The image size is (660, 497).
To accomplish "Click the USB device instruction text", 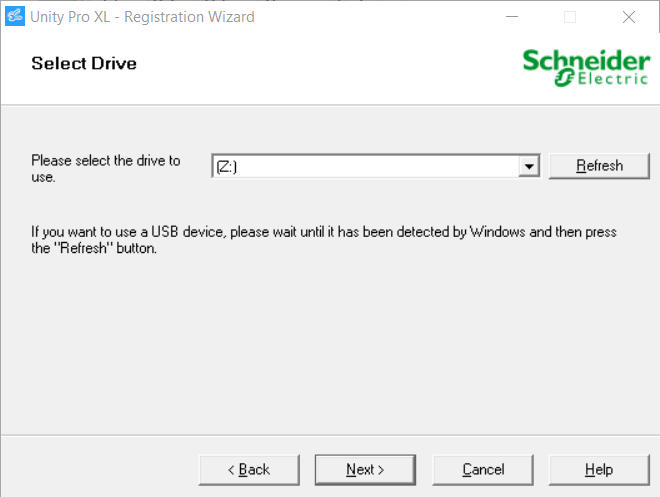I will pyautogui.click(x=324, y=240).
